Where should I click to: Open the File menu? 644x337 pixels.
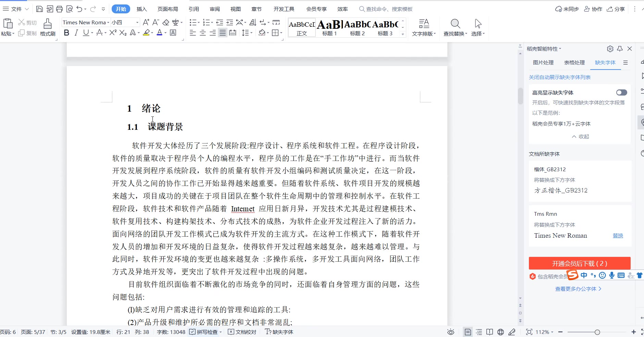(x=16, y=9)
